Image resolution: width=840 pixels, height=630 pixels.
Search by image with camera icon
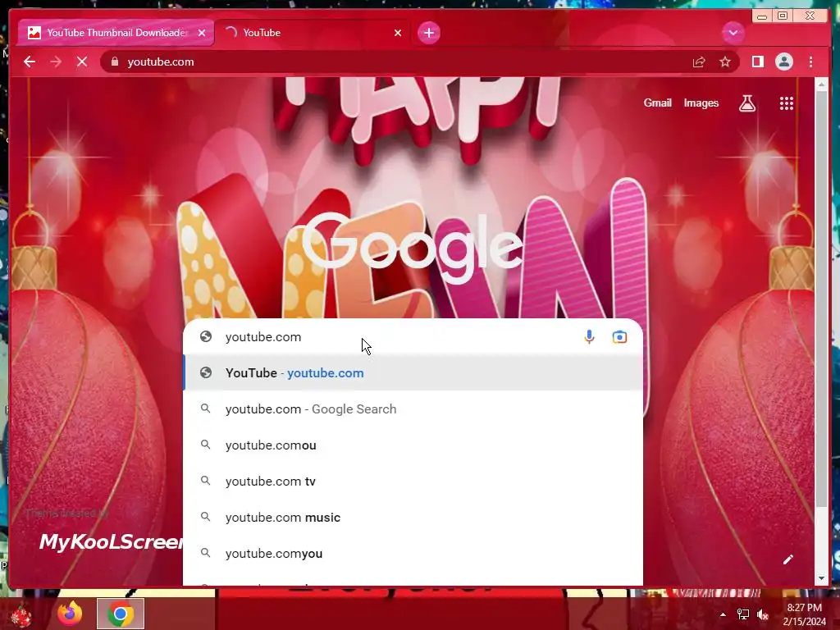[x=619, y=337]
